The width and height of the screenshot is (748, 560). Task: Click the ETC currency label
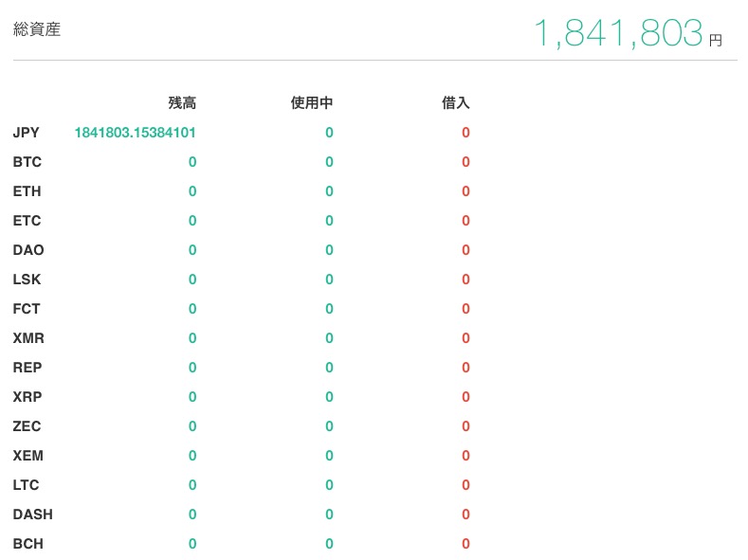pyautogui.click(x=27, y=221)
